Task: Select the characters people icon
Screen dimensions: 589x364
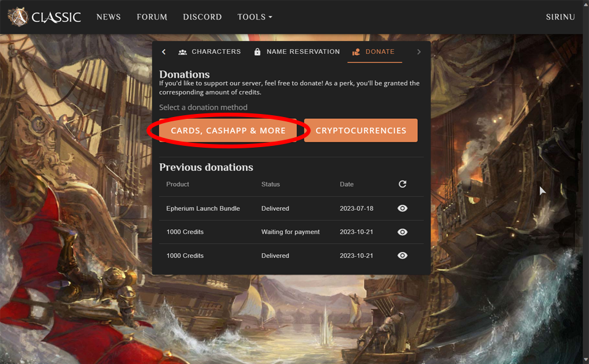Action: (182, 52)
